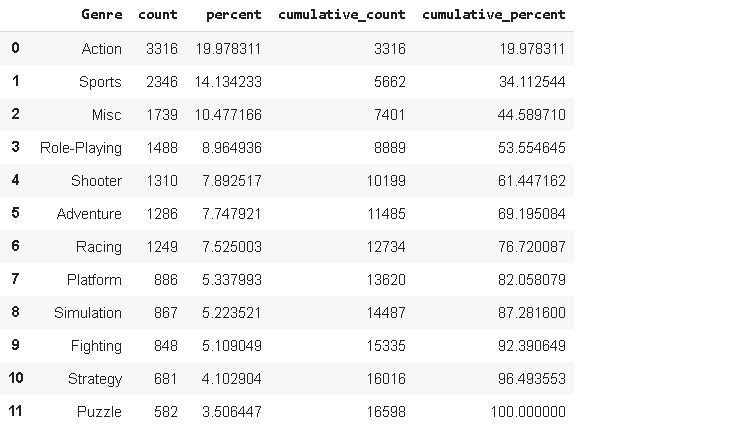
Task: Click the Genre column header
Action: tap(101, 15)
